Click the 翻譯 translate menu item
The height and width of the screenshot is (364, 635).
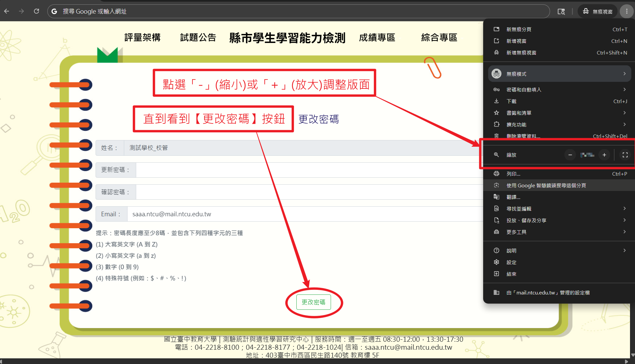[x=559, y=197]
